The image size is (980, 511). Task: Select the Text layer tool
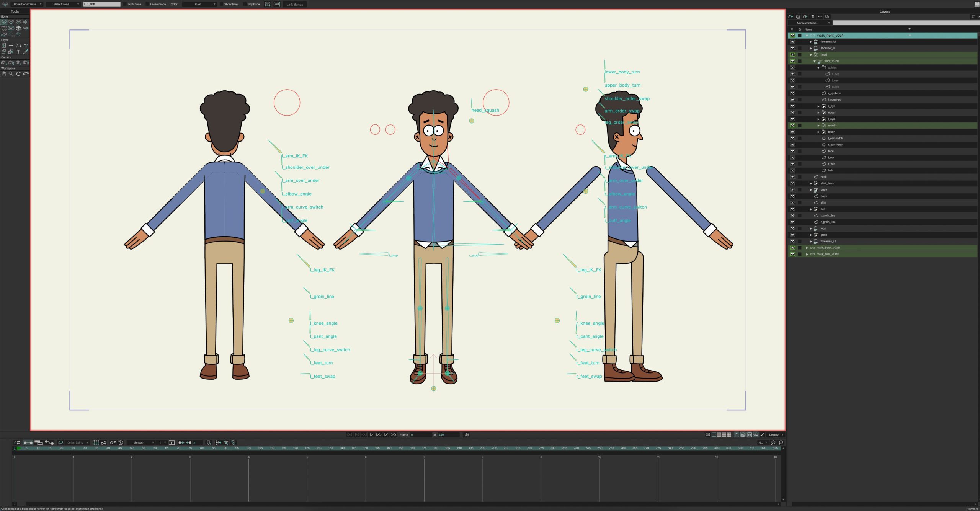pos(18,51)
